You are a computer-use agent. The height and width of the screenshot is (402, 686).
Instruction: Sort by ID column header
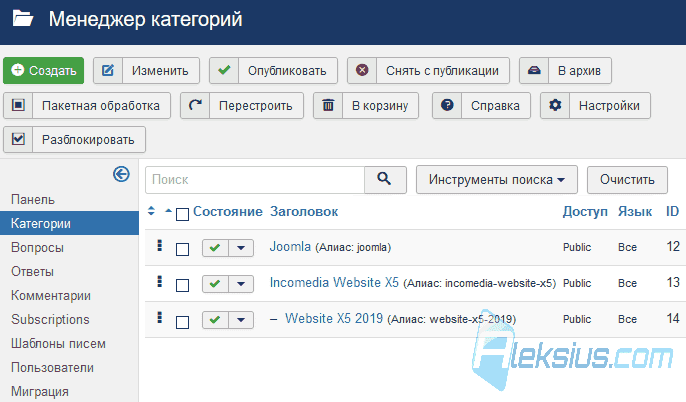pyautogui.click(x=672, y=212)
